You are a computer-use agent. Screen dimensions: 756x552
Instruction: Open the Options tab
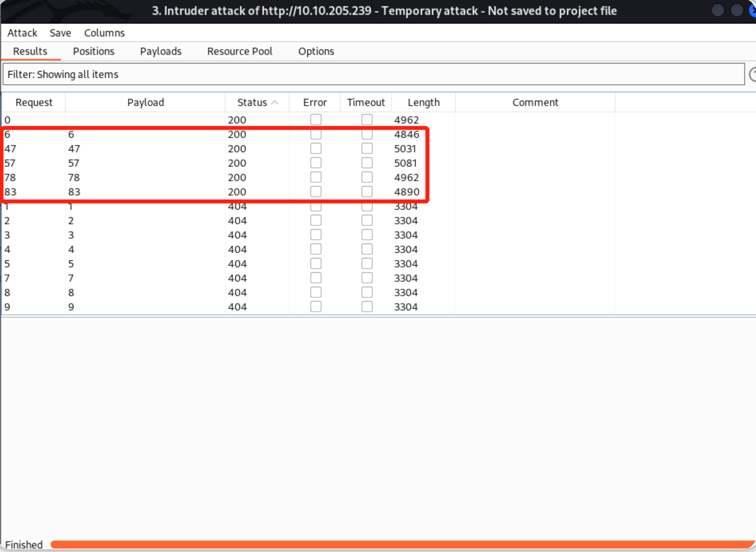pyautogui.click(x=316, y=51)
